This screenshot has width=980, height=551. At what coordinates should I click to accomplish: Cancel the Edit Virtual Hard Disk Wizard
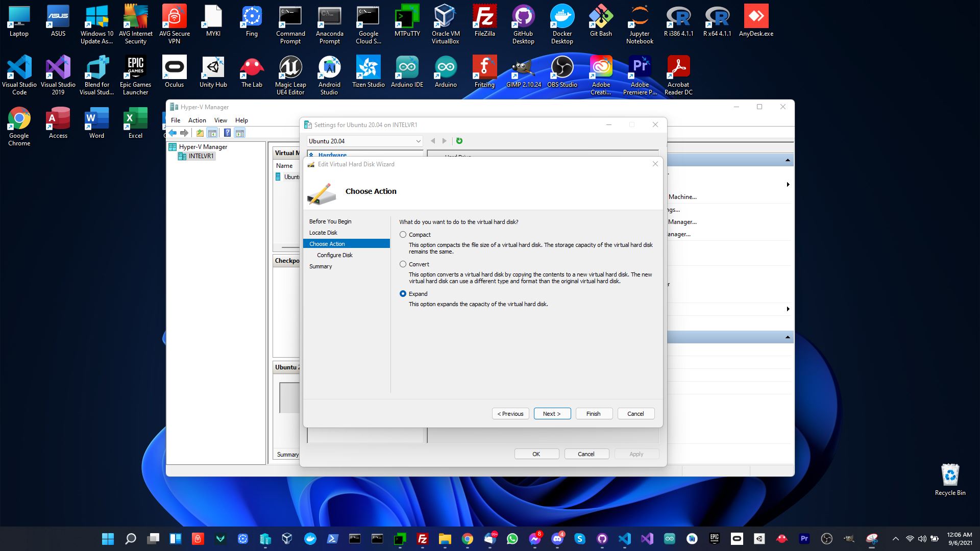pyautogui.click(x=636, y=414)
